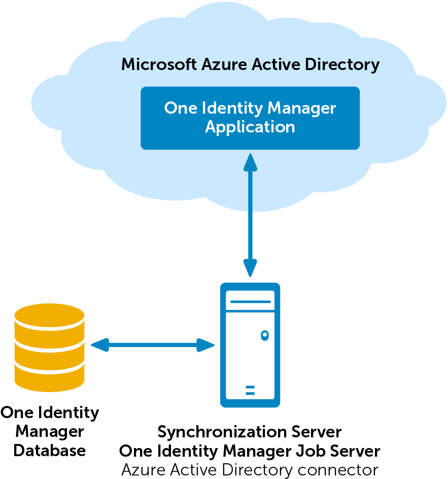
Task: Click the blue server tower icon
Action: [250, 345]
